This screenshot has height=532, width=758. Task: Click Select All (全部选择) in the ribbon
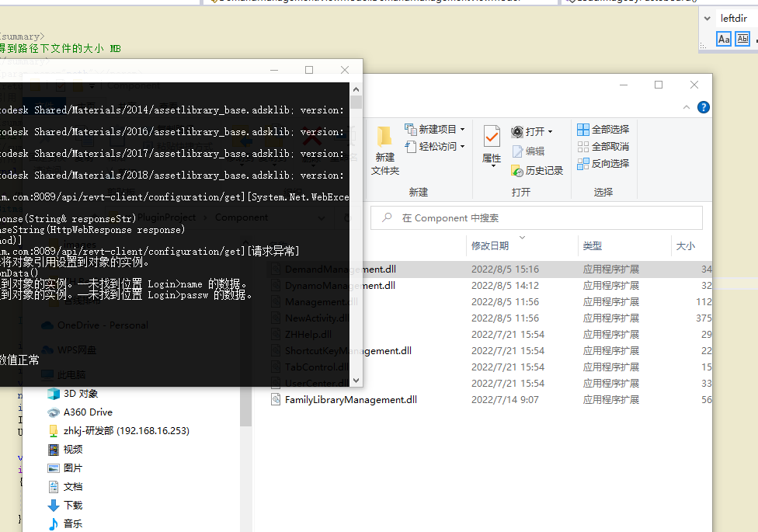(603, 130)
